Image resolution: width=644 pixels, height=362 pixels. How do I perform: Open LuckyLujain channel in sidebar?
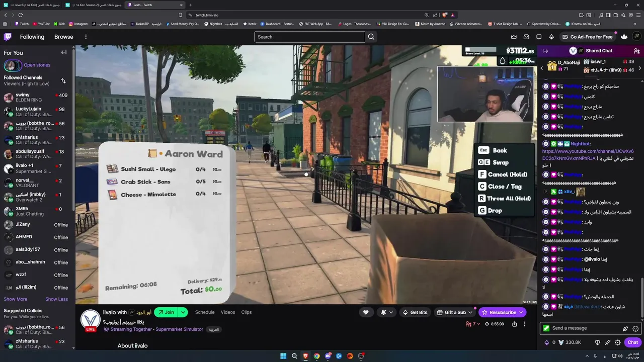[36, 111]
